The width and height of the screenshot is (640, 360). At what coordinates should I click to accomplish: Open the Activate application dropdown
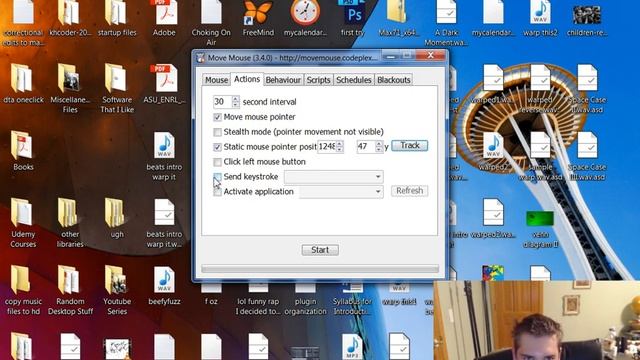(341, 192)
